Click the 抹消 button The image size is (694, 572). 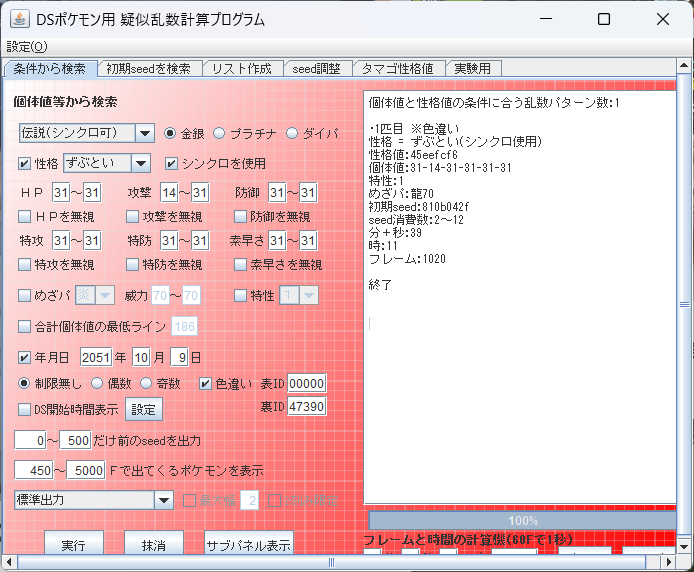(x=154, y=544)
